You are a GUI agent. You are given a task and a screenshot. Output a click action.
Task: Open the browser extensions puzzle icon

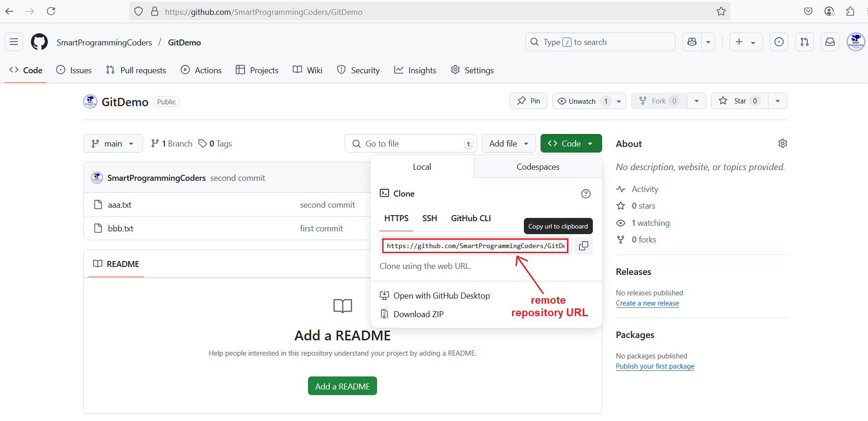(x=850, y=12)
